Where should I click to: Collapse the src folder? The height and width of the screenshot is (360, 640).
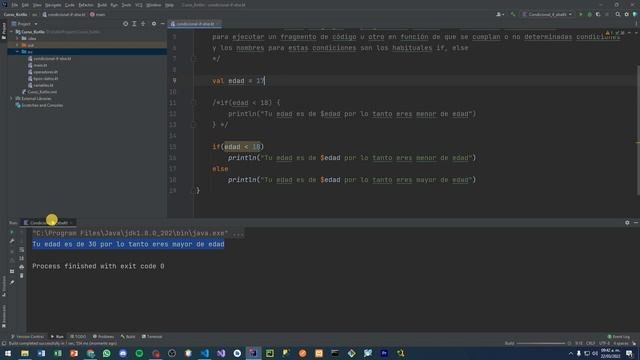point(18,52)
